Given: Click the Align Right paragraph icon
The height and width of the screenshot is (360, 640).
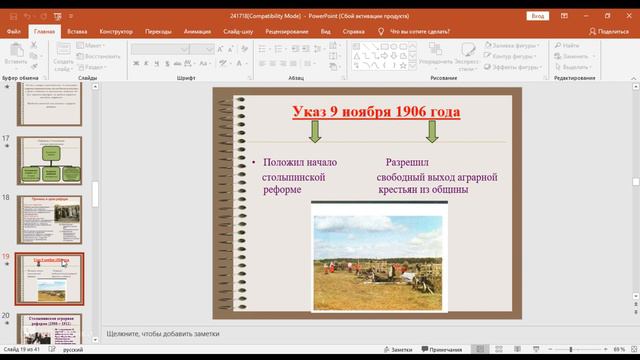Looking at the screenshot, I should coord(283,64).
